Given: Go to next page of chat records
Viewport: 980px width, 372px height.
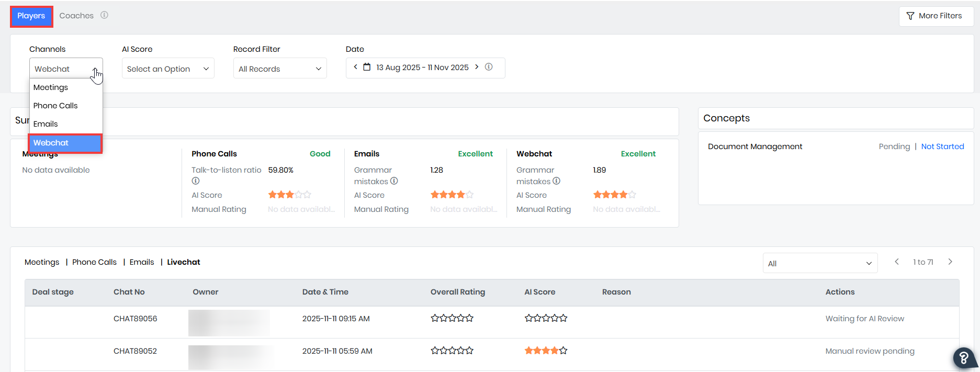Looking at the screenshot, I should click(x=950, y=262).
